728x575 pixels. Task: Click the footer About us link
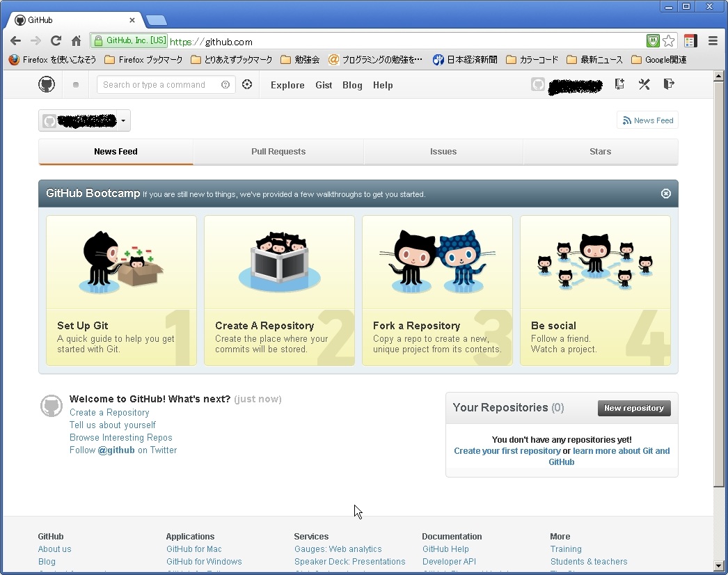pyautogui.click(x=55, y=549)
